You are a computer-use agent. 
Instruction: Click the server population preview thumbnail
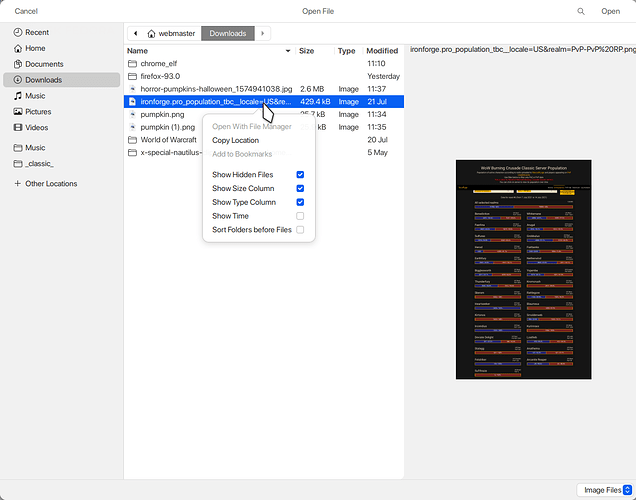pyautogui.click(x=523, y=270)
